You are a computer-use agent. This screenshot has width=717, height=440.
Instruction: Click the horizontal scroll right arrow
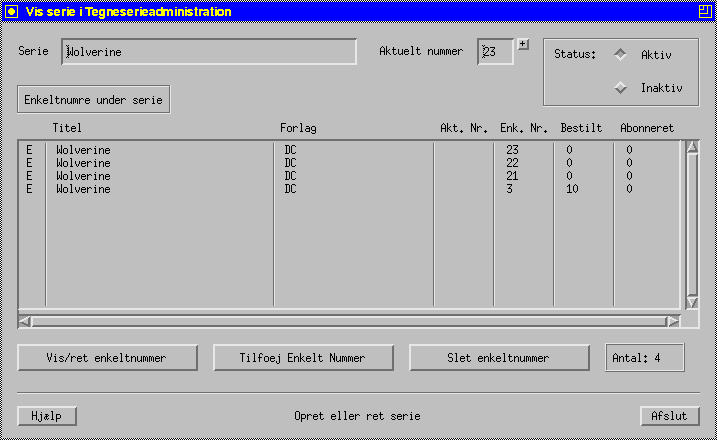tap(673, 322)
